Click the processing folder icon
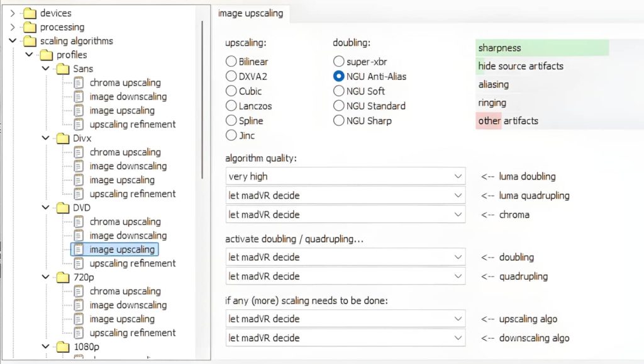Image resolution: width=644 pixels, height=364 pixels. [x=30, y=27]
